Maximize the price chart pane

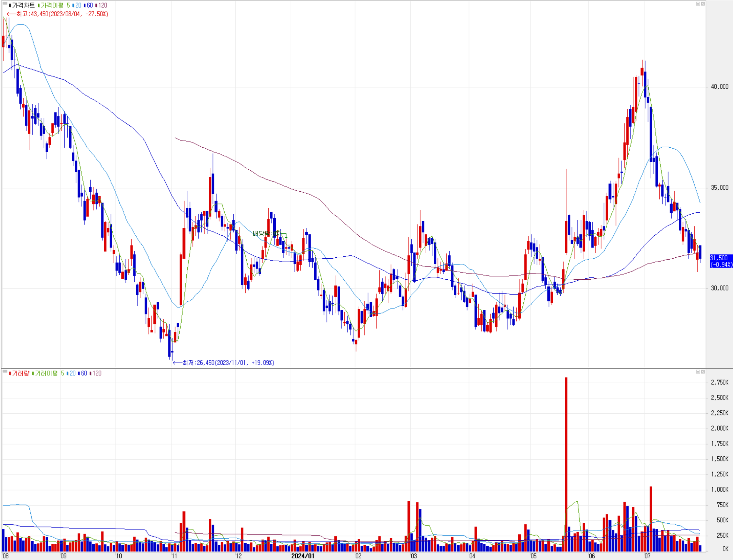pyautogui.click(x=698, y=4)
